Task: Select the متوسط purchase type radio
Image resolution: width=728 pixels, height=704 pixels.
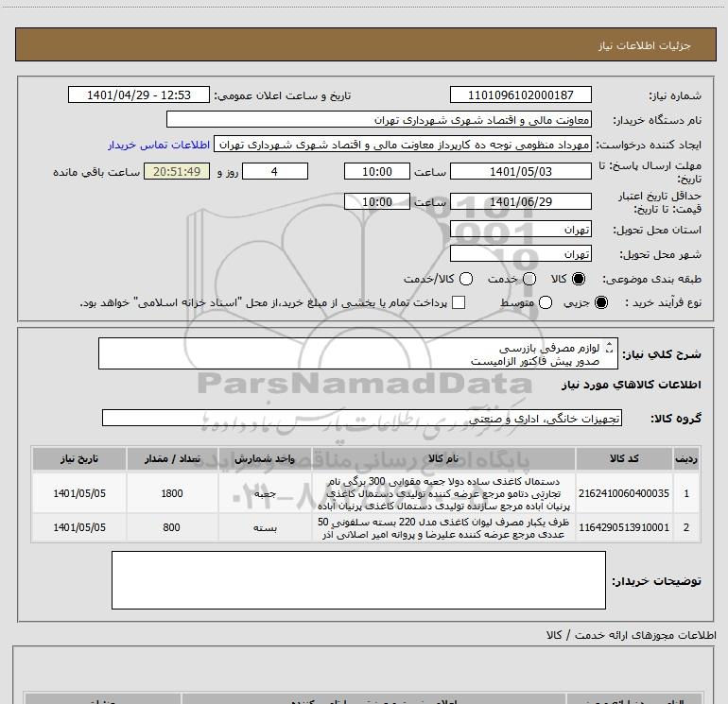Action: (546, 302)
